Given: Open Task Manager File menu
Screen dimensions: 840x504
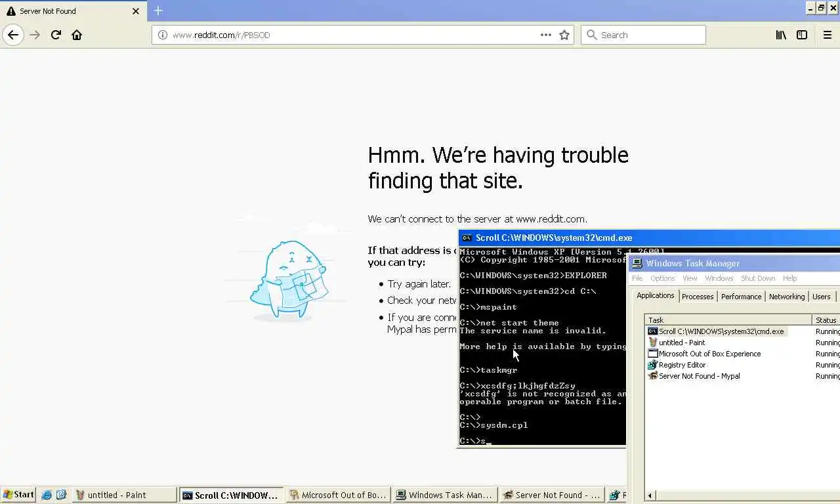Looking at the screenshot, I should click(637, 278).
